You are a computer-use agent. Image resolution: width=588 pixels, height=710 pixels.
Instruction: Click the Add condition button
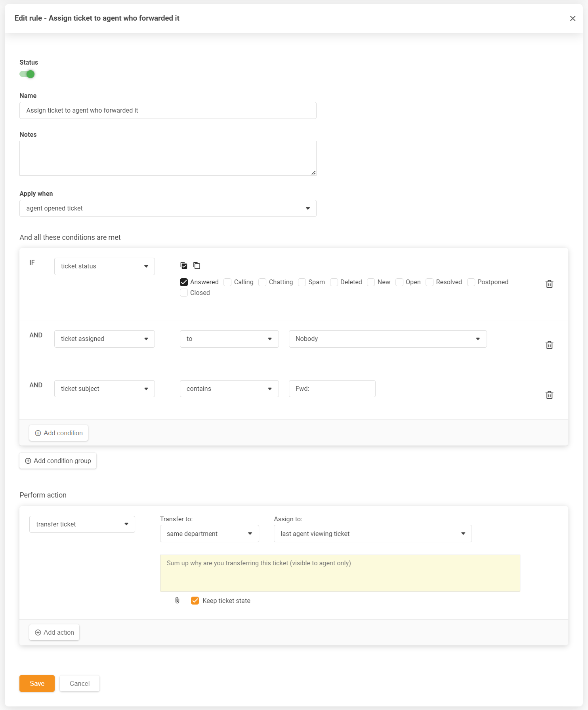59,433
